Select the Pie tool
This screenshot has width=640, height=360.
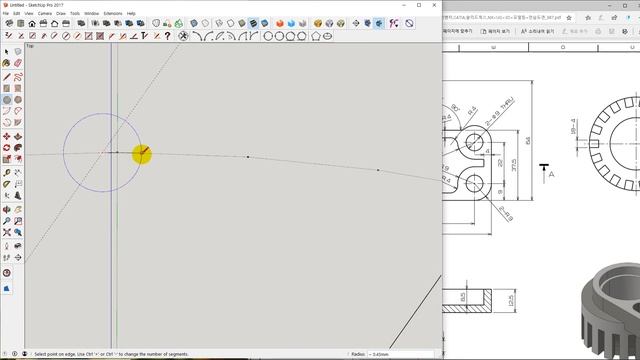pos(18,122)
